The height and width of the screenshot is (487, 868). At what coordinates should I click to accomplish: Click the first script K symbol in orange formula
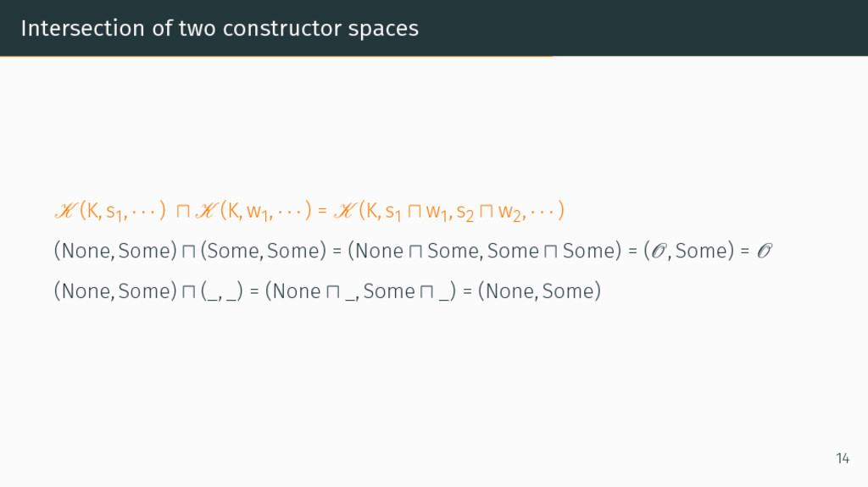click(64, 211)
